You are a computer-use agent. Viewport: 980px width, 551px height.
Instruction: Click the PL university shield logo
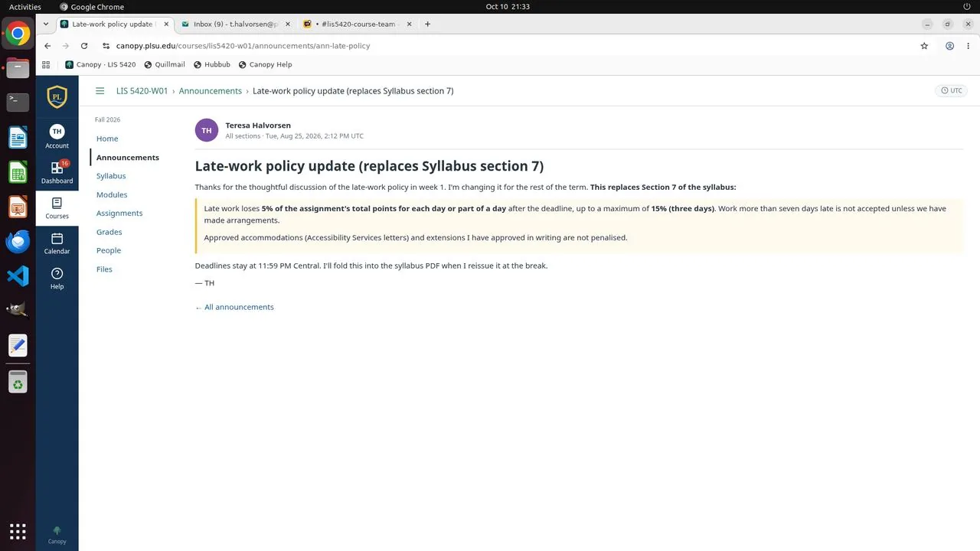click(x=57, y=97)
